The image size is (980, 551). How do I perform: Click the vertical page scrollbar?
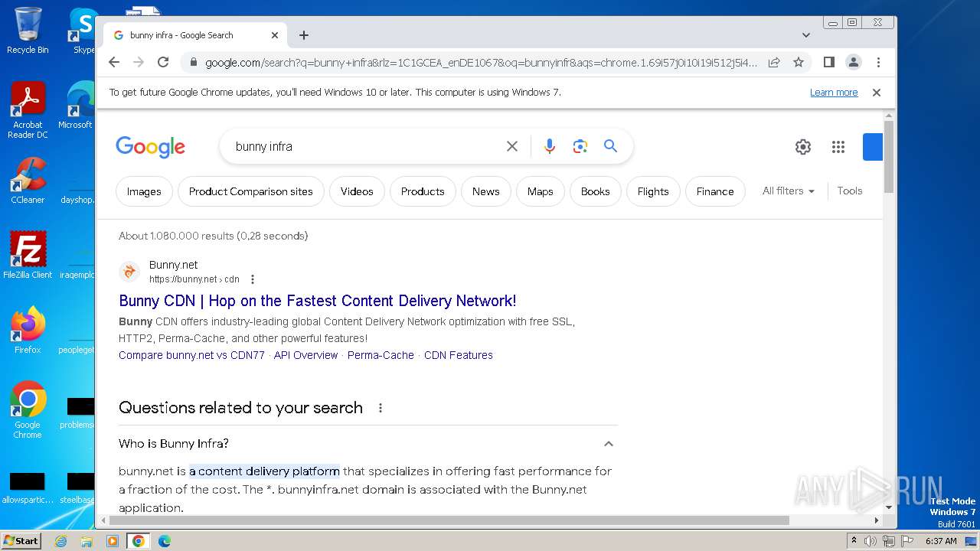[x=888, y=157]
